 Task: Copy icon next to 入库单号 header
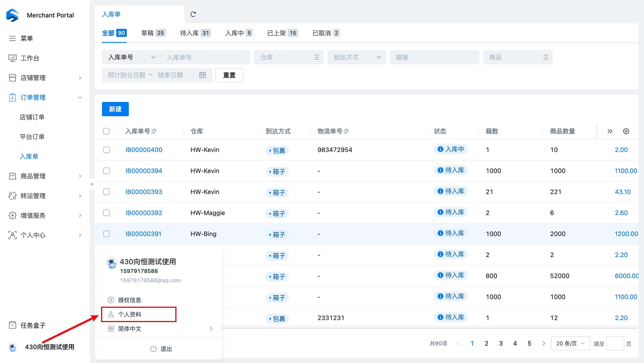154,131
